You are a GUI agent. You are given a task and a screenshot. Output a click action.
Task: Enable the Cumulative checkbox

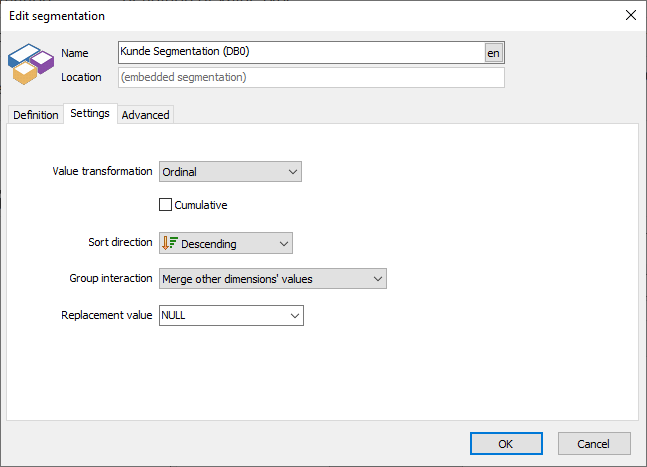(x=165, y=205)
